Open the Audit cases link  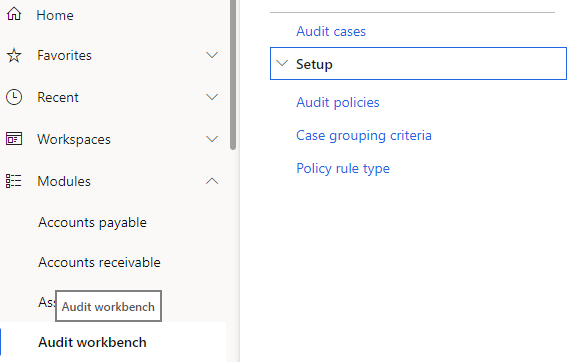click(331, 31)
